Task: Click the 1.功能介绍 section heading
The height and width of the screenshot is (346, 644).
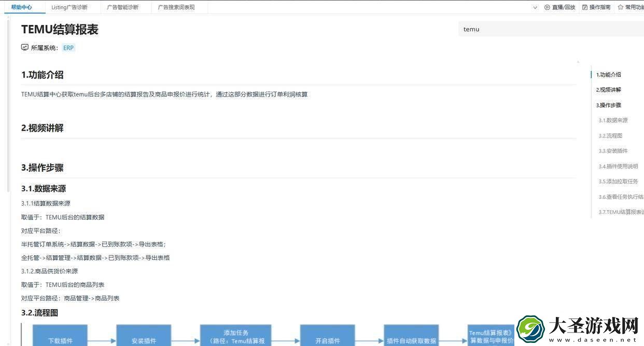Action: tap(43, 75)
